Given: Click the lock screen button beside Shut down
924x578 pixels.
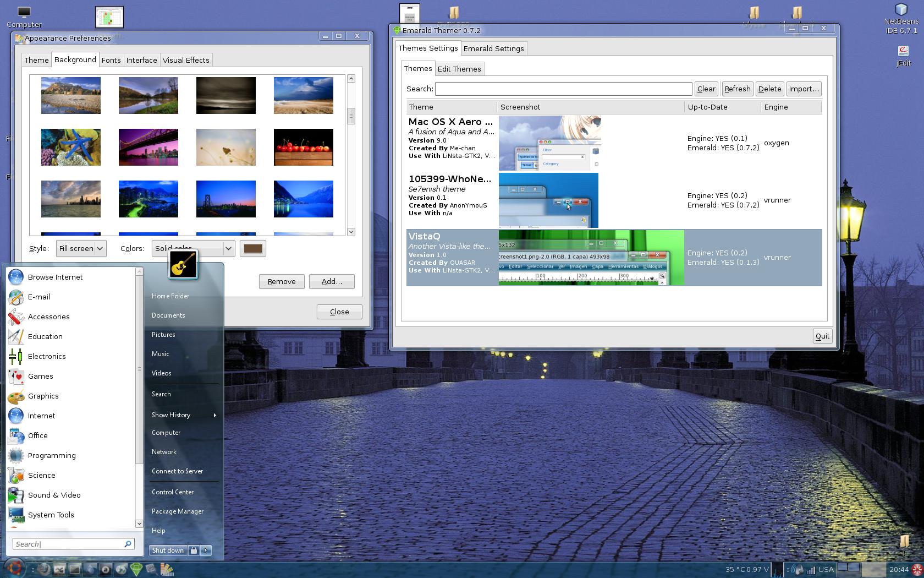Looking at the screenshot, I should coord(194,550).
